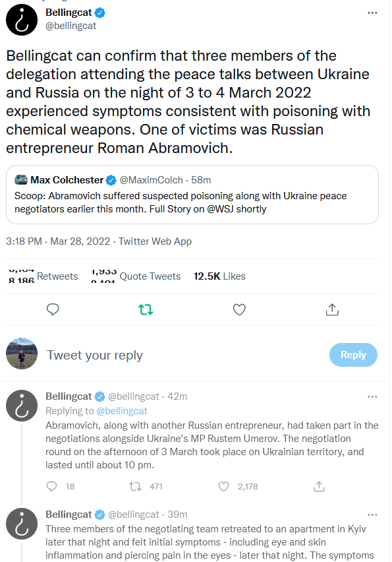
Task: Like the 42m Bellingcat reply tweet
Action: pos(223,486)
